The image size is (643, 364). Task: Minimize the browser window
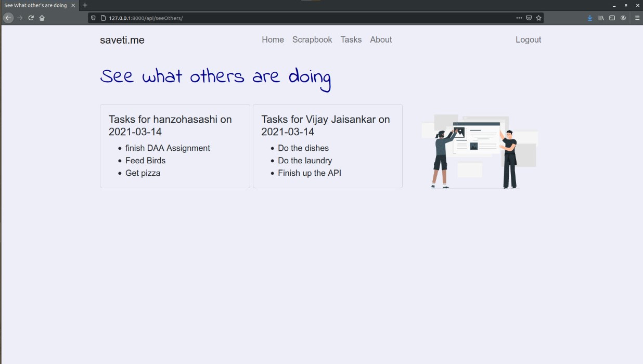(x=614, y=5)
